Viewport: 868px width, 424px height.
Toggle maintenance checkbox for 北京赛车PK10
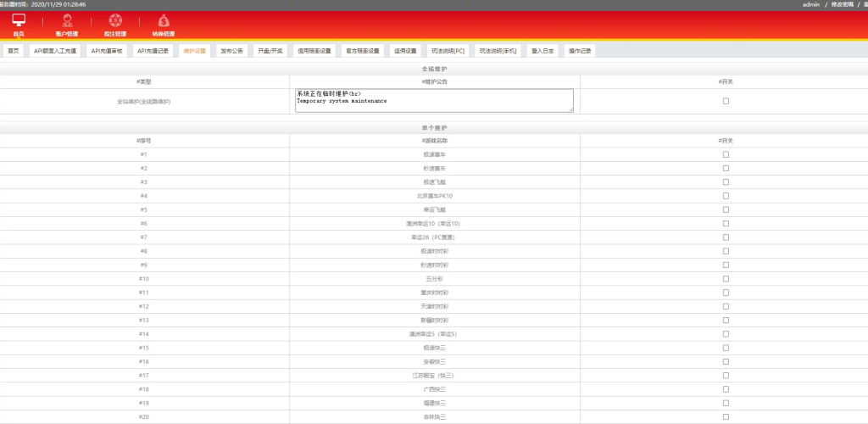click(725, 196)
